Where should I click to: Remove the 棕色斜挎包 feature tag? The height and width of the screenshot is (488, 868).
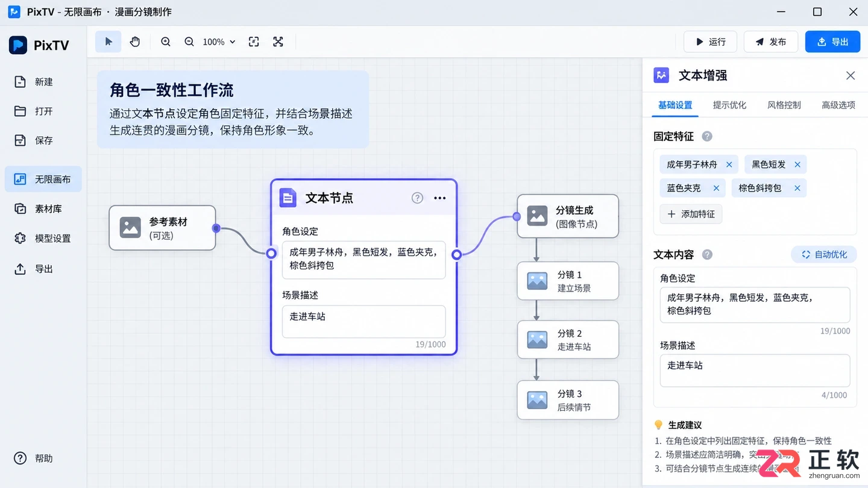tap(797, 188)
